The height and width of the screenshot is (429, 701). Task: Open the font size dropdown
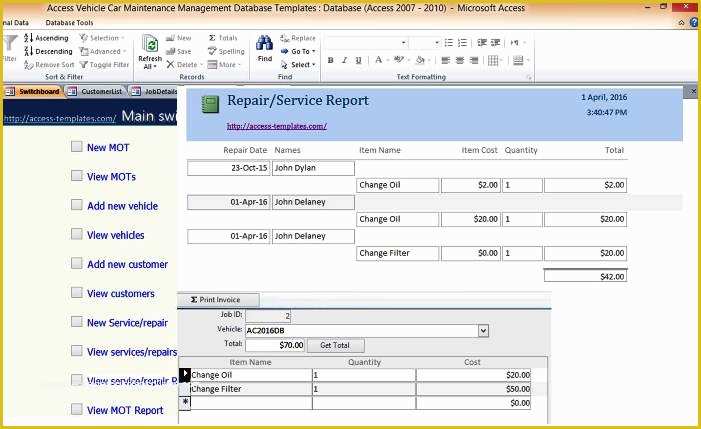pos(437,42)
